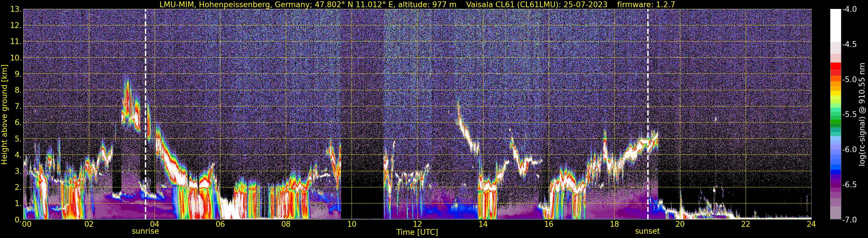
Task: Click the green segment of the colorbar
Action: point(835,122)
